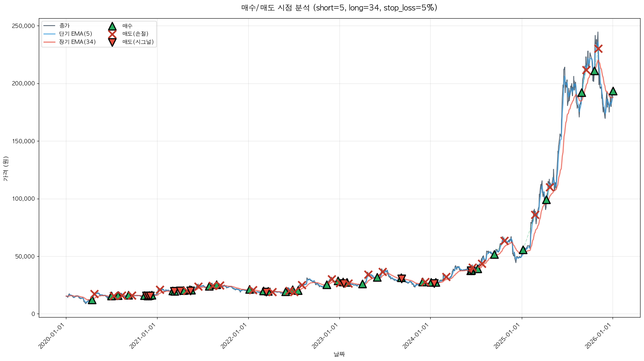
Task: Click the red stop-loss X legend icon
Action: [x=112, y=34]
